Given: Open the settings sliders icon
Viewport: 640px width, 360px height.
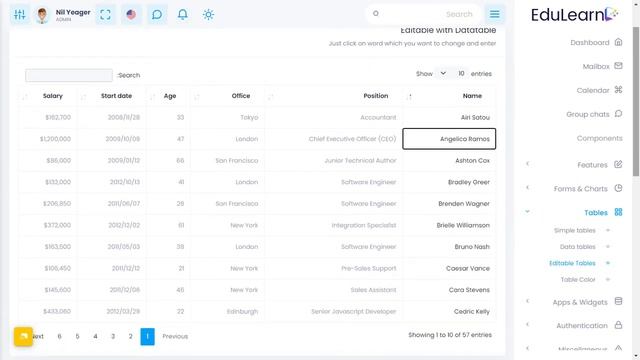Looking at the screenshot, I should (x=20, y=15).
